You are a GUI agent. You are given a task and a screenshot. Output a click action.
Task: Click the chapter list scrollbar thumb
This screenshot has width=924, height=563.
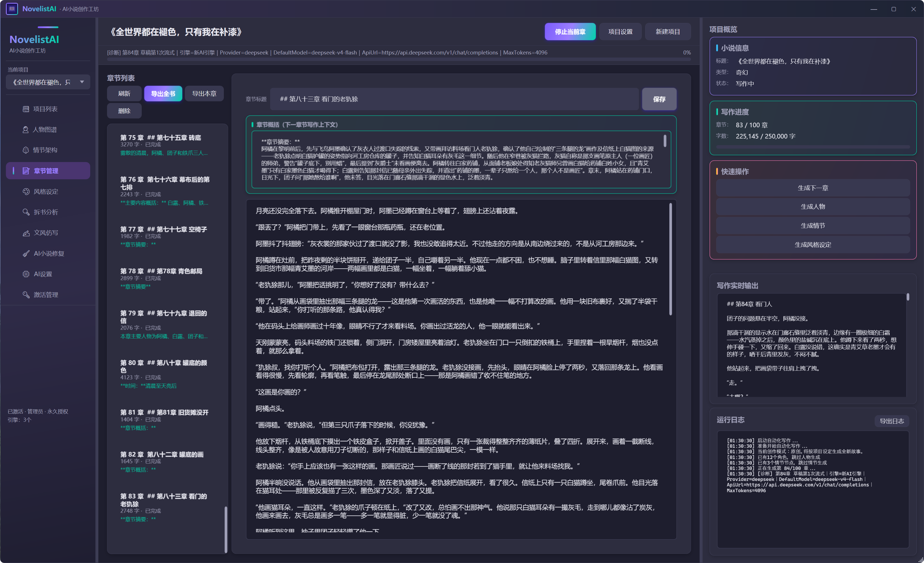226,529
